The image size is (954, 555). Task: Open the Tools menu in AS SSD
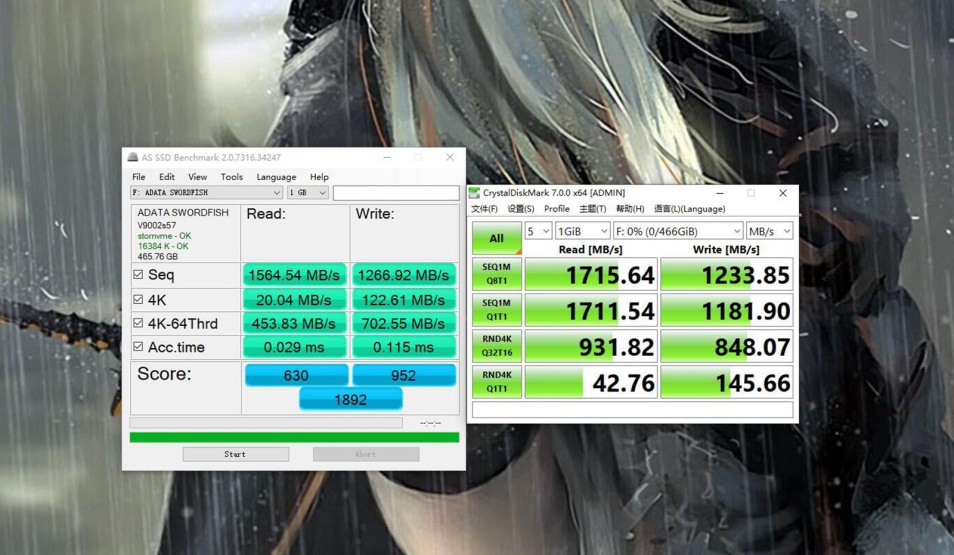click(231, 177)
